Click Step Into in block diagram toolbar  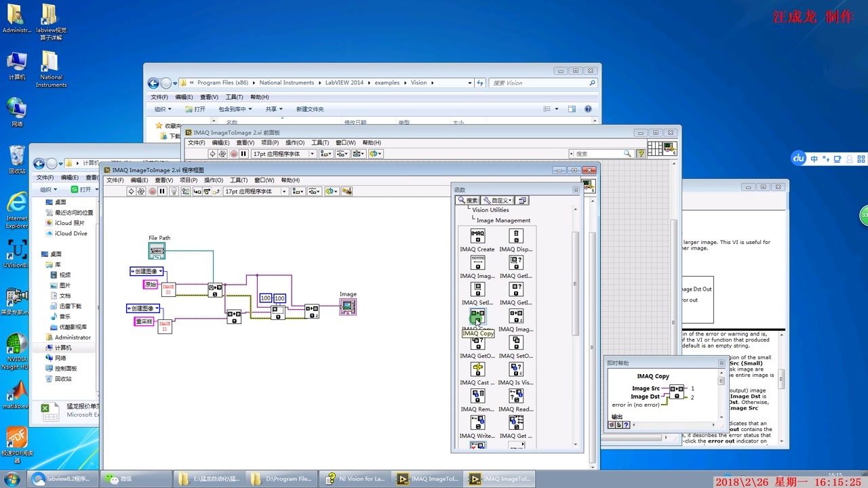point(197,192)
